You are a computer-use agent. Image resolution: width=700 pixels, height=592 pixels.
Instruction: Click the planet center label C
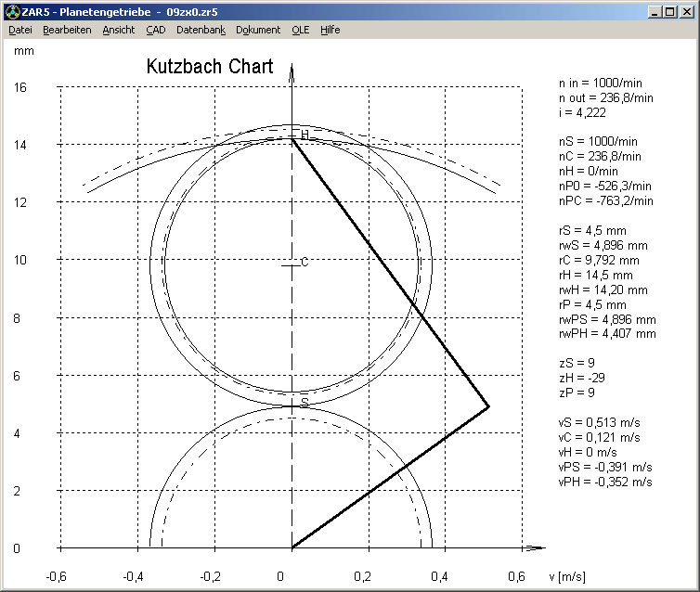tap(305, 263)
